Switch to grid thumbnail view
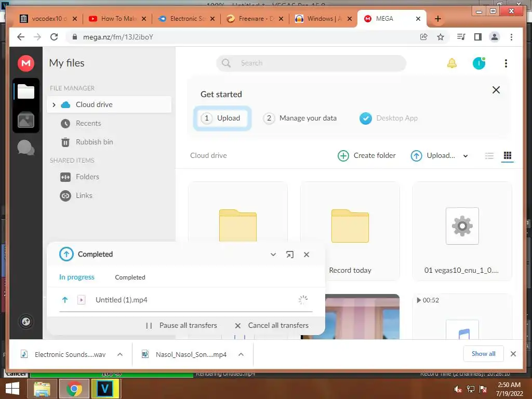 click(507, 155)
